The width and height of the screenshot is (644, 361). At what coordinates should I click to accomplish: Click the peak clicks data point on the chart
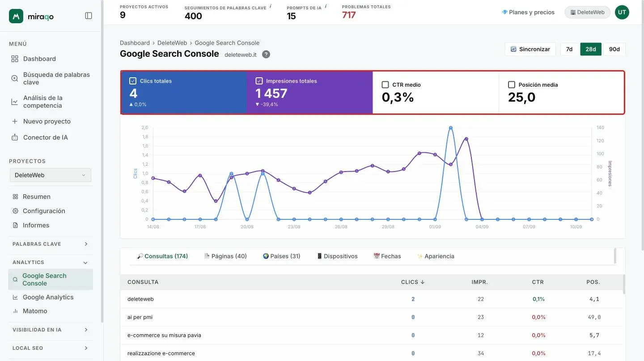(450, 128)
